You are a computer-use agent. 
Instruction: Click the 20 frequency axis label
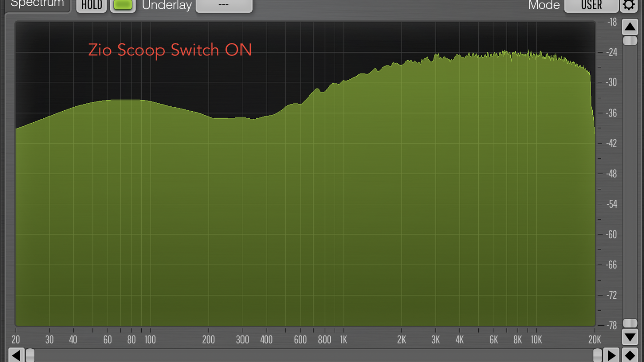(x=16, y=340)
